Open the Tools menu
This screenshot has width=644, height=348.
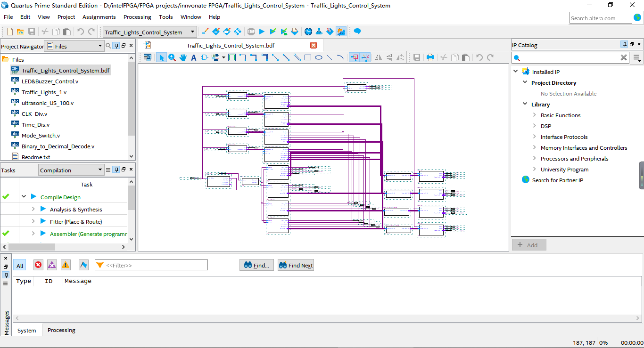click(166, 16)
